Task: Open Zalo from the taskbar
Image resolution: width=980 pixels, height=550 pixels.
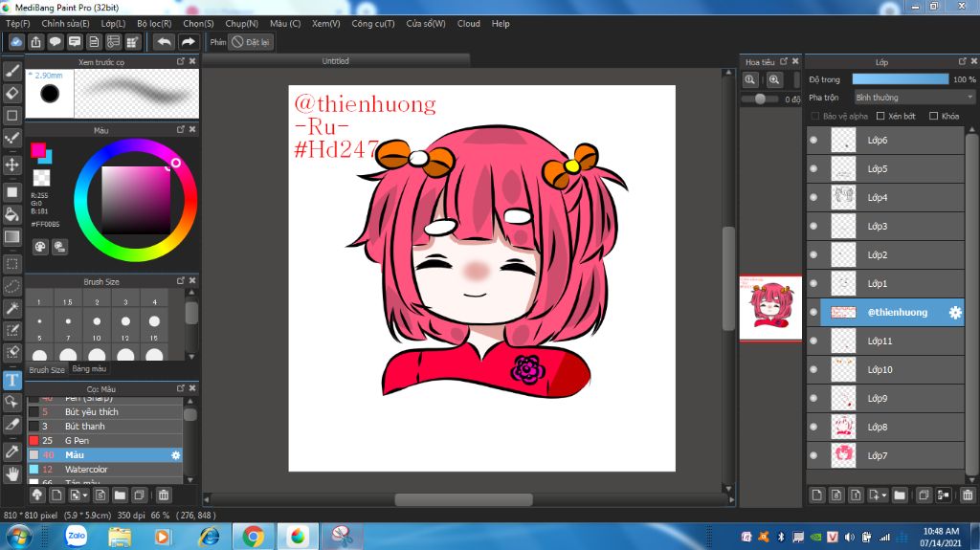Action: [77, 536]
